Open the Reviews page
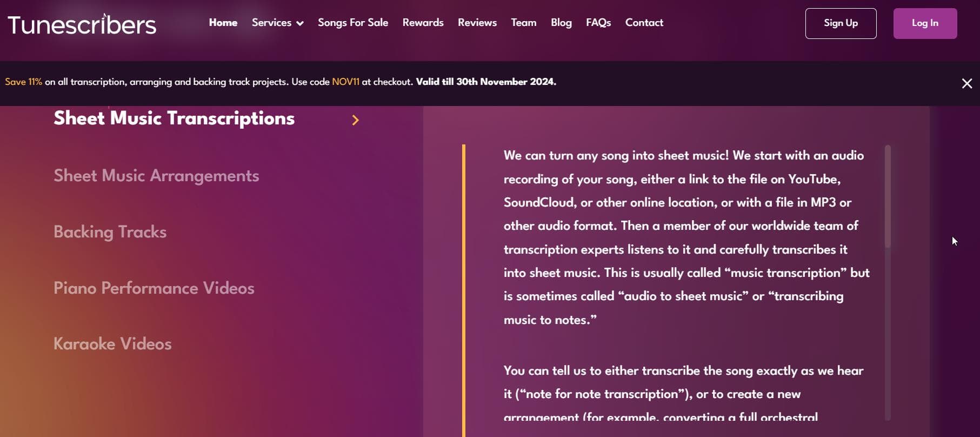This screenshot has width=980, height=437. [x=477, y=23]
